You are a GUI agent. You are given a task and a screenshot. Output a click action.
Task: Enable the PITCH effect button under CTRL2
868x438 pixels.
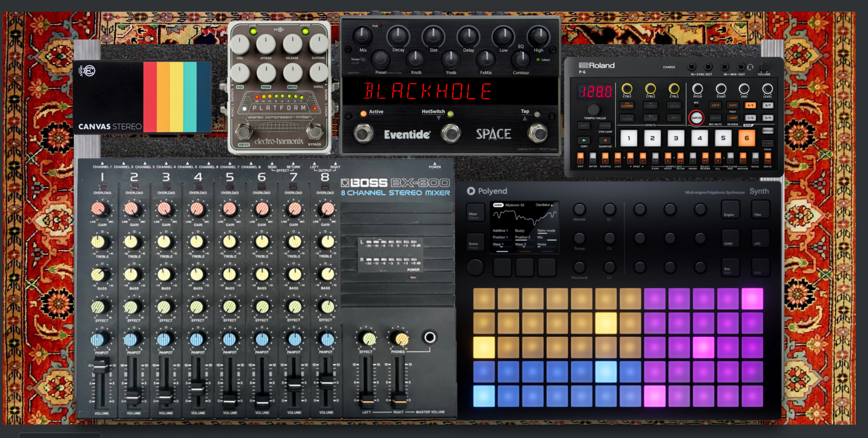pos(650,105)
